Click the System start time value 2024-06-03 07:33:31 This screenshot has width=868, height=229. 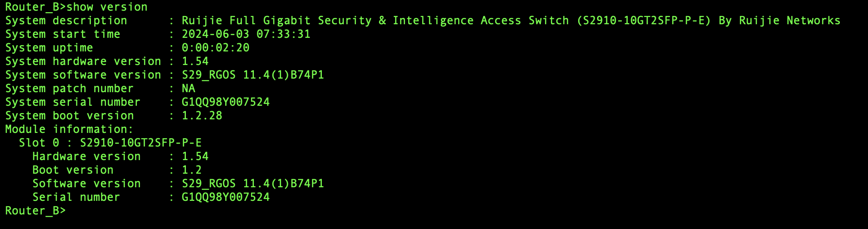click(246, 34)
